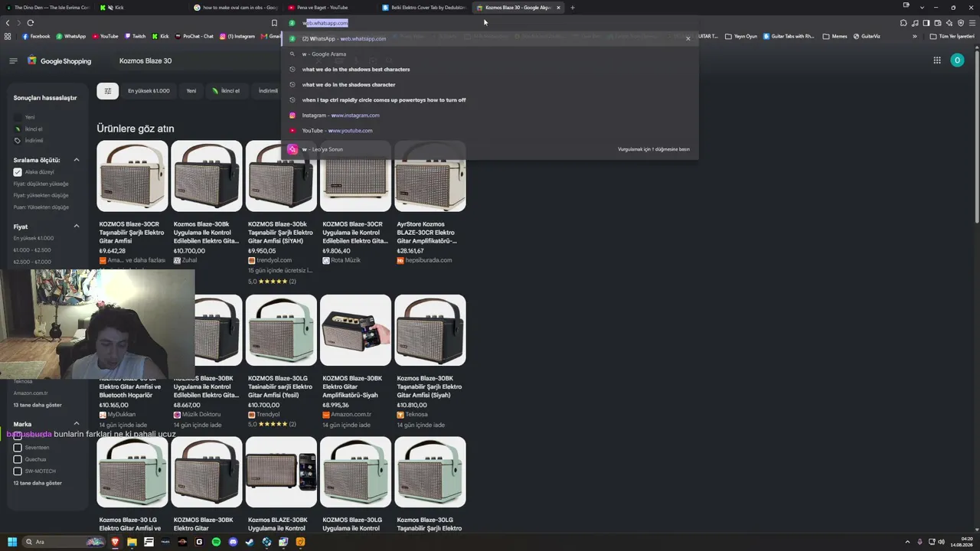Reload the current page

31,23
